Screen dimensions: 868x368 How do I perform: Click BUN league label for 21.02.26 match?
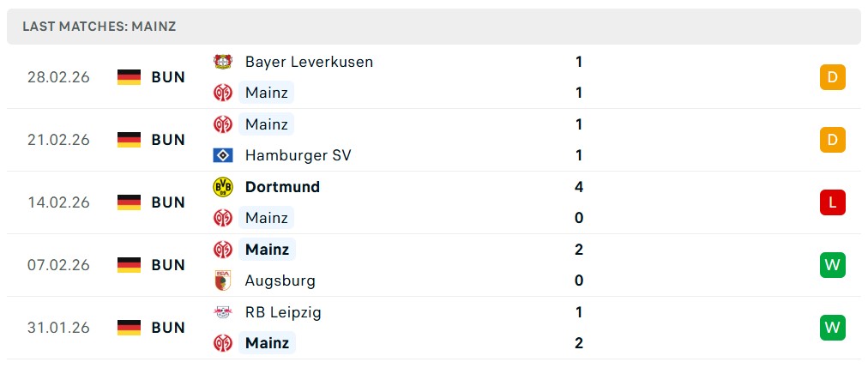pyautogui.click(x=168, y=140)
